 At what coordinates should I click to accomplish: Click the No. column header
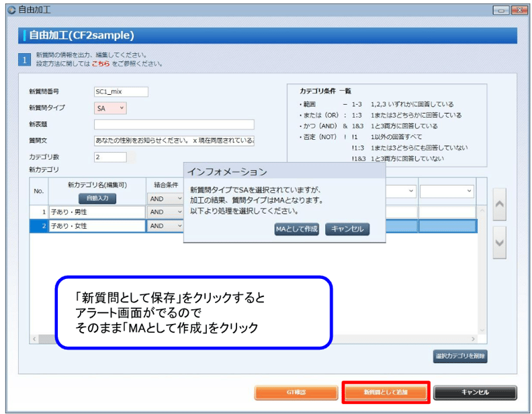pos(39,192)
